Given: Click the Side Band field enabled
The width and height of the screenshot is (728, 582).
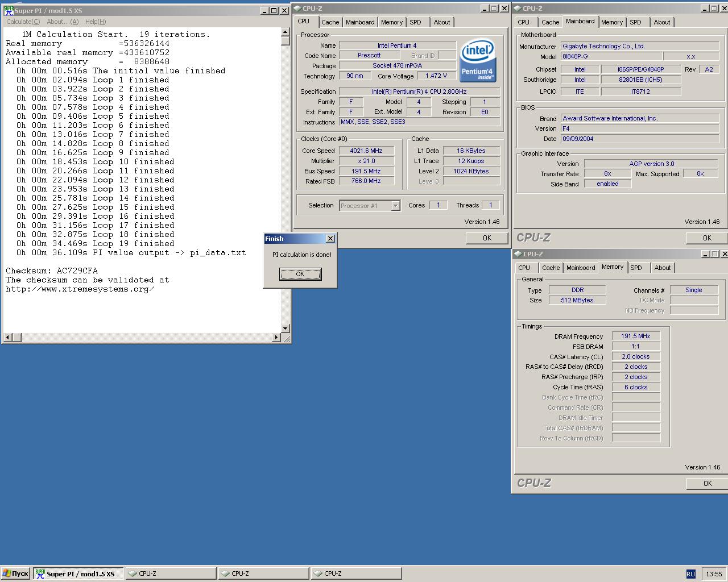Looking at the screenshot, I should click(607, 184).
